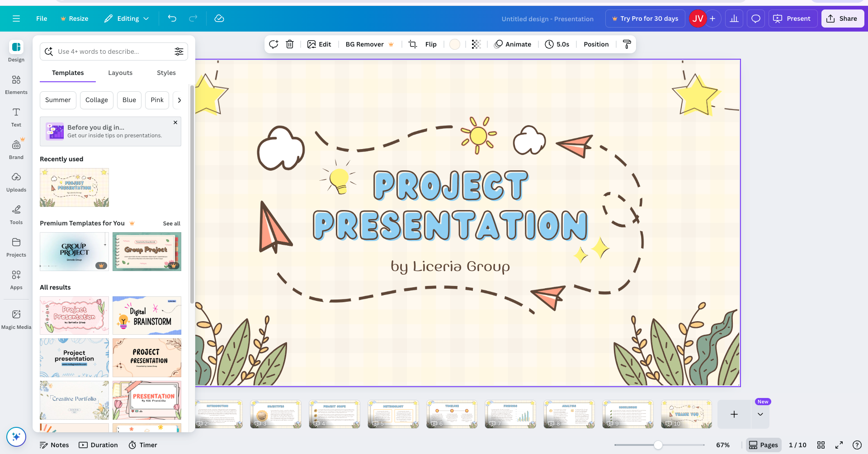Click the comment refresh icon in toolbar
The image size is (868, 454).
pyautogui.click(x=274, y=44)
